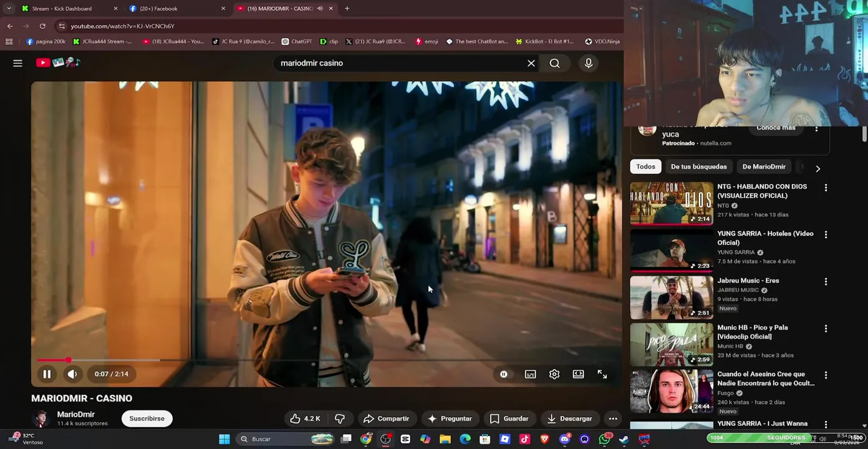Open MarioDmir channel avatar
Image resolution: width=868 pixels, height=449 pixels.
click(x=41, y=418)
